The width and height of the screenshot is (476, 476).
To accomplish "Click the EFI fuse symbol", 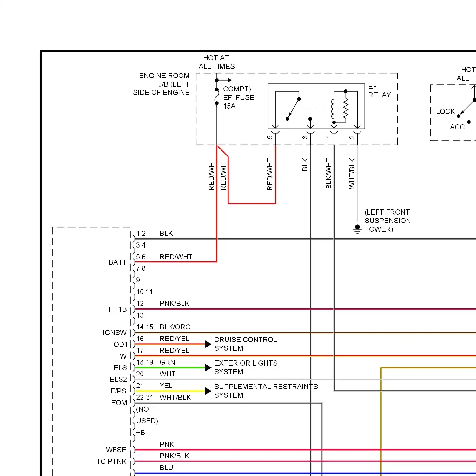I will (217, 96).
